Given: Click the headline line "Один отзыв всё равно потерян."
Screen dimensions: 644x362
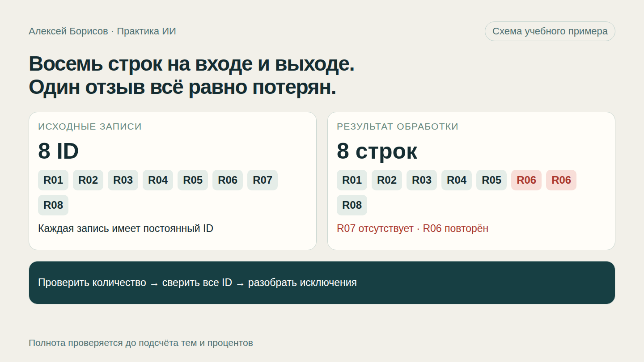Looking at the screenshot, I should pyautogui.click(x=182, y=87).
